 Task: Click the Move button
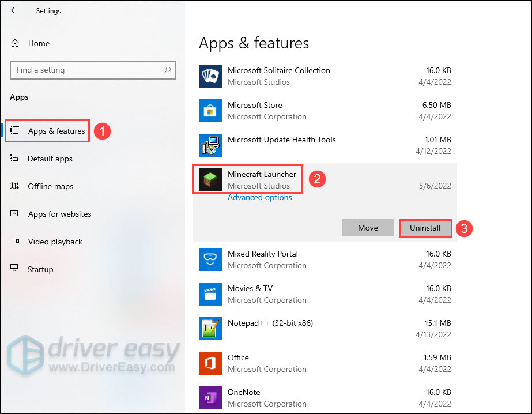(368, 228)
